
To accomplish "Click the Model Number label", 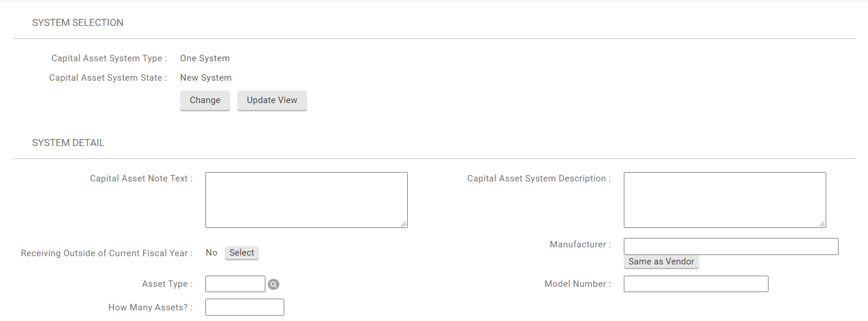I will tap(577, 284).
